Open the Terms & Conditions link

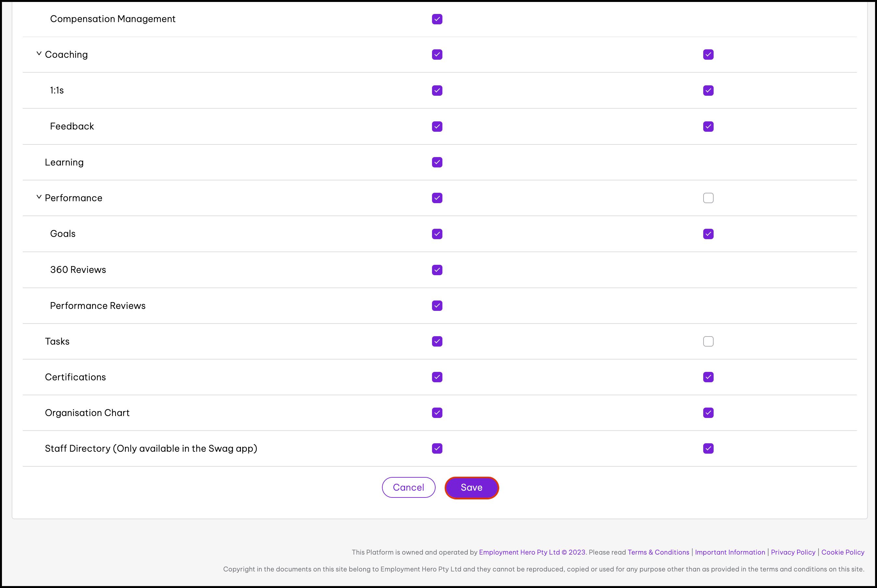point(658,552)
